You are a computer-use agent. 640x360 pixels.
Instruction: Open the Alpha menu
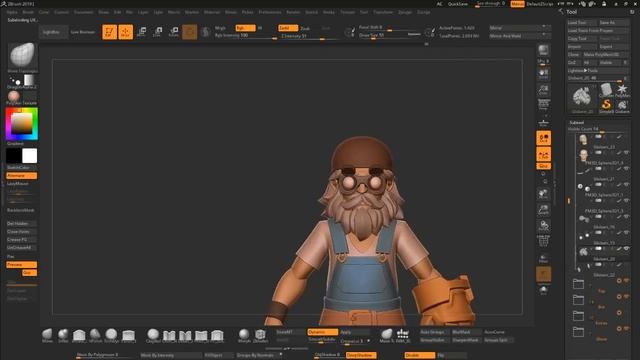click(12, 12)
